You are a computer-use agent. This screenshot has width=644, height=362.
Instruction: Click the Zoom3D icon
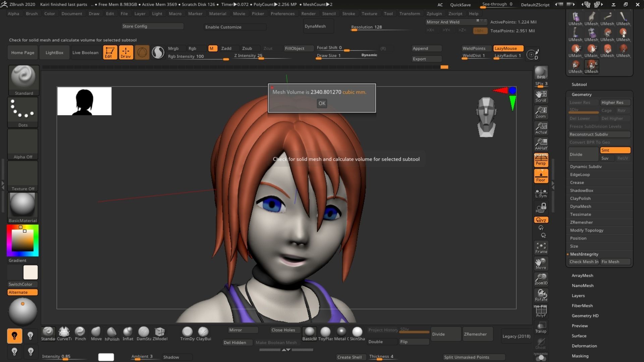[541, 280]
